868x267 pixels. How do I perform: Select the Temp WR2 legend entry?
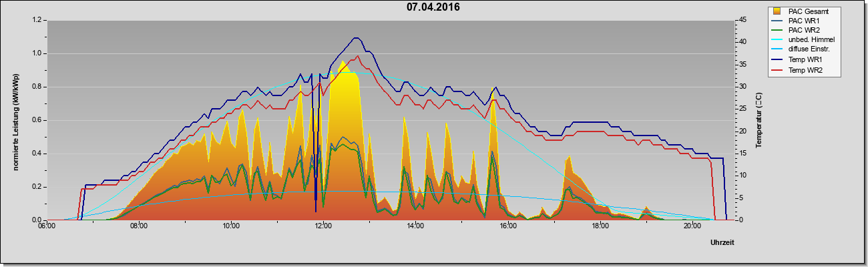tap(804, 69)
